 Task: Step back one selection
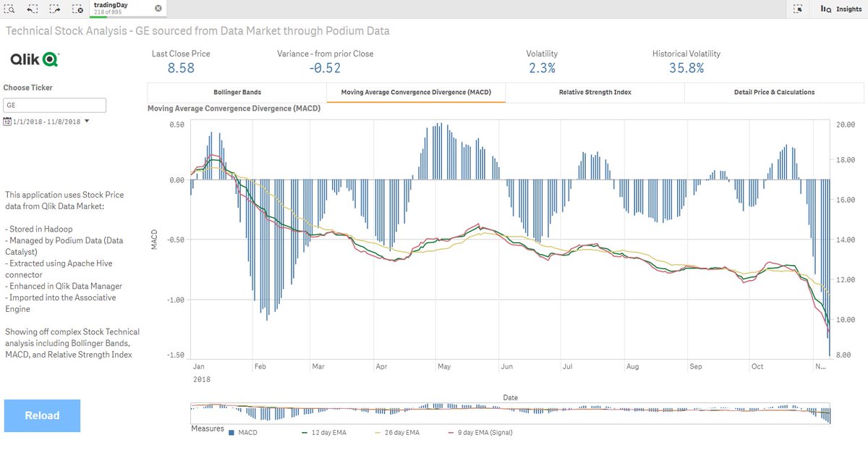click(33, 9)
